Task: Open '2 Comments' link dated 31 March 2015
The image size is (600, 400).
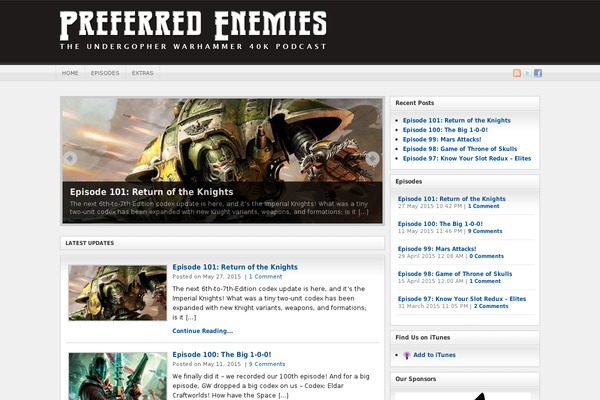Action: click(x=491, y=306)
